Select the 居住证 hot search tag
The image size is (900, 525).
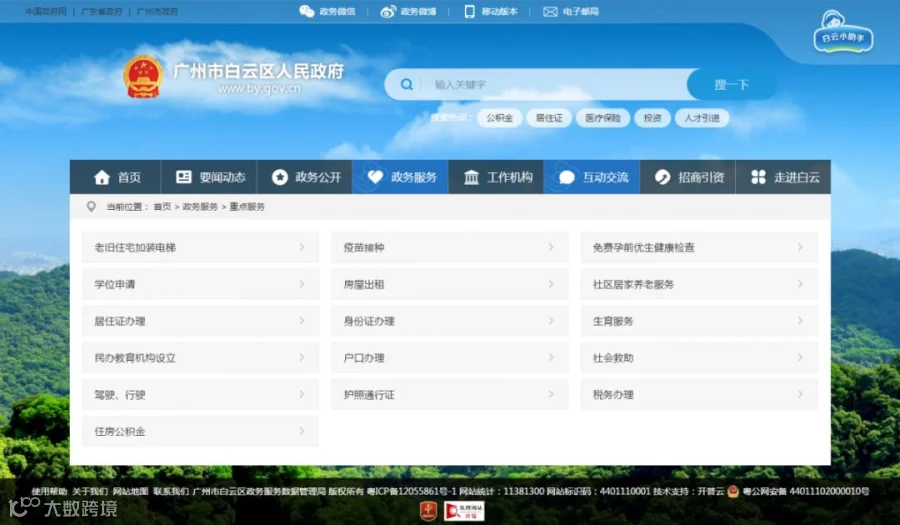549,118
